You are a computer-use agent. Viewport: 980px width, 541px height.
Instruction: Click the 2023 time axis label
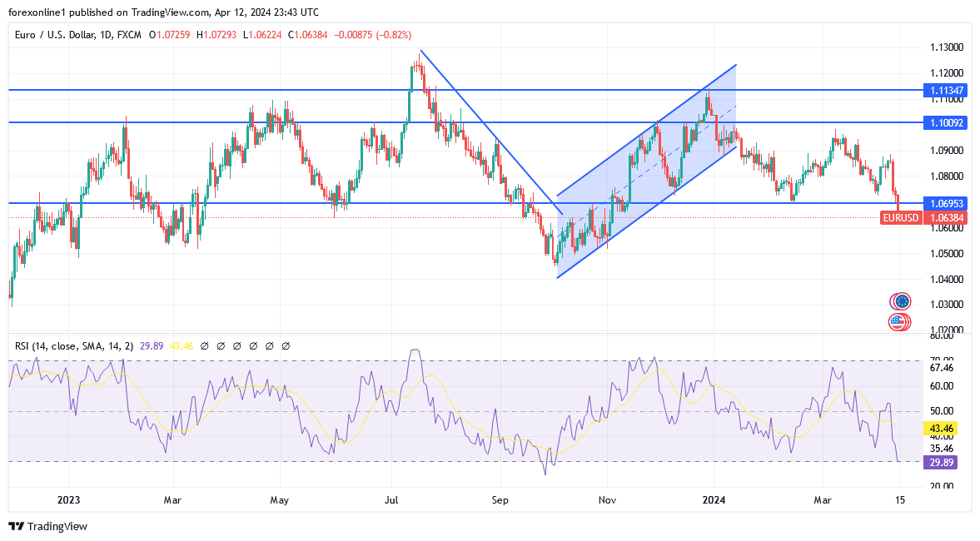[x=69, y=500]
